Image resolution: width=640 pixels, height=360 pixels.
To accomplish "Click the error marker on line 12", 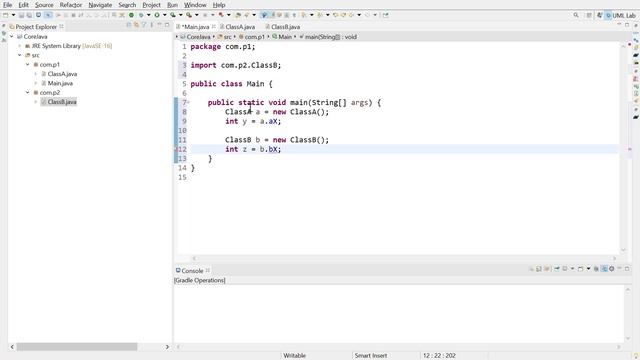I will point(176,149).
